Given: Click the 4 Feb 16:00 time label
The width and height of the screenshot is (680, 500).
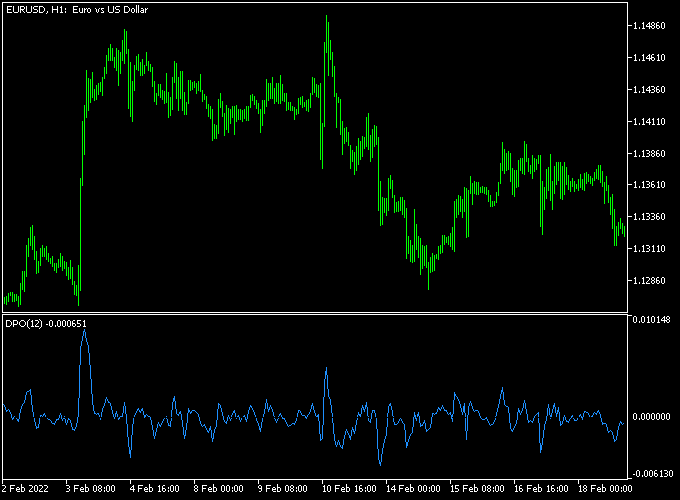Looking at the screenshot, I should [x=154, y=489].
